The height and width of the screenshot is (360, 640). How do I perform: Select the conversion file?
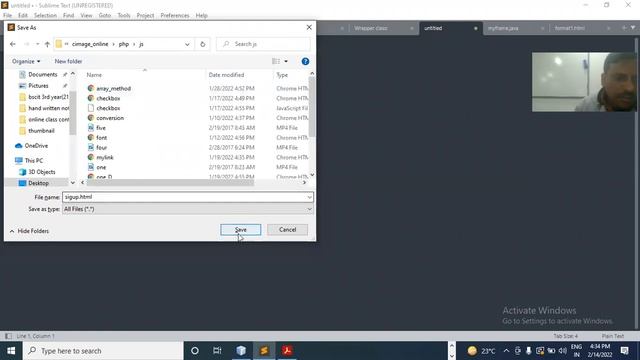click(x=110, y=118)
